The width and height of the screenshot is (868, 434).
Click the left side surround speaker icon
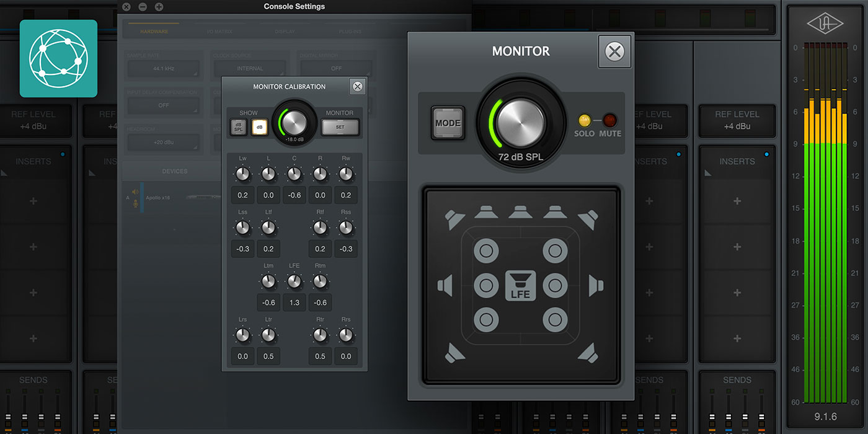point(445,285)
